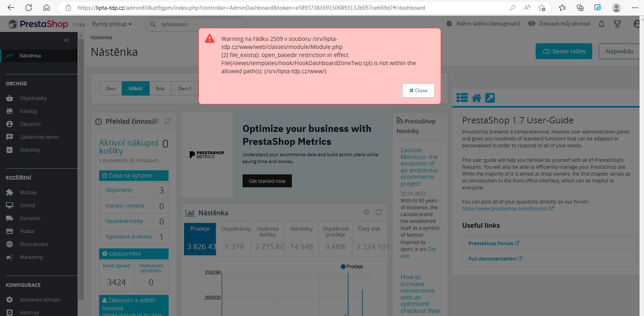Open the browser home page
This screenshot has height=316, width=644.
click(46, 8)
